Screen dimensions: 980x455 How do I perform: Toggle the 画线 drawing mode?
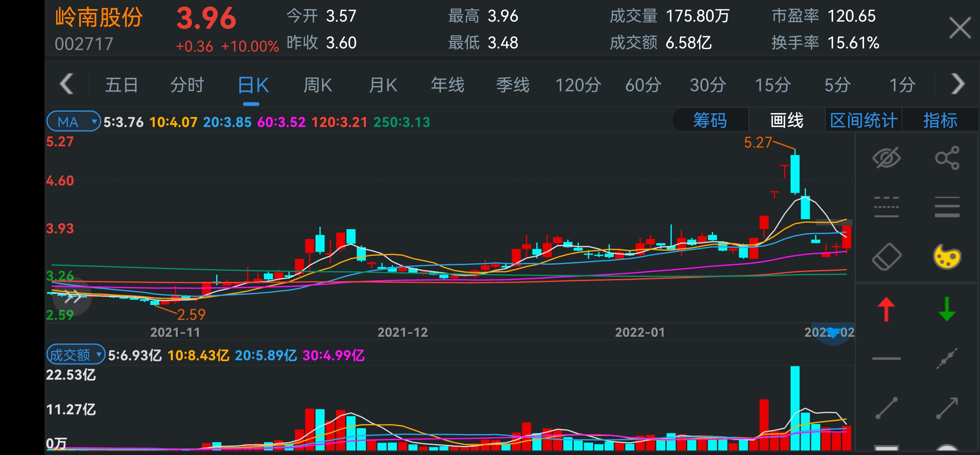[x=787, y=120]
